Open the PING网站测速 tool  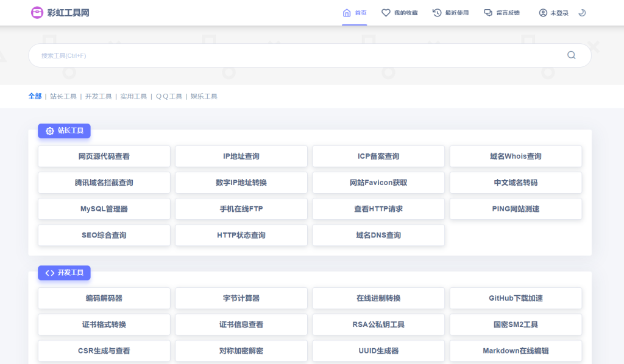pyautogui.click(x=516, y=209)
